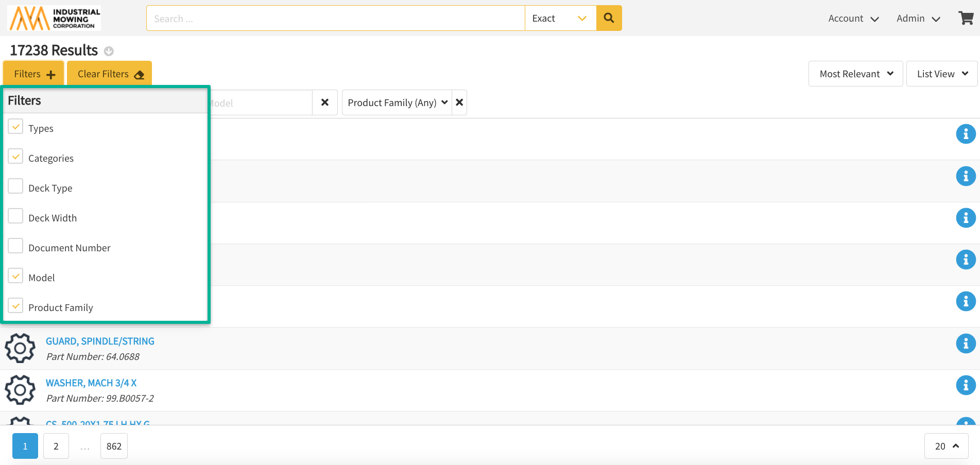The height and width of the screenshot is (465, 980).
Task: Open the List View dropdown
Action: click(941, 74)
